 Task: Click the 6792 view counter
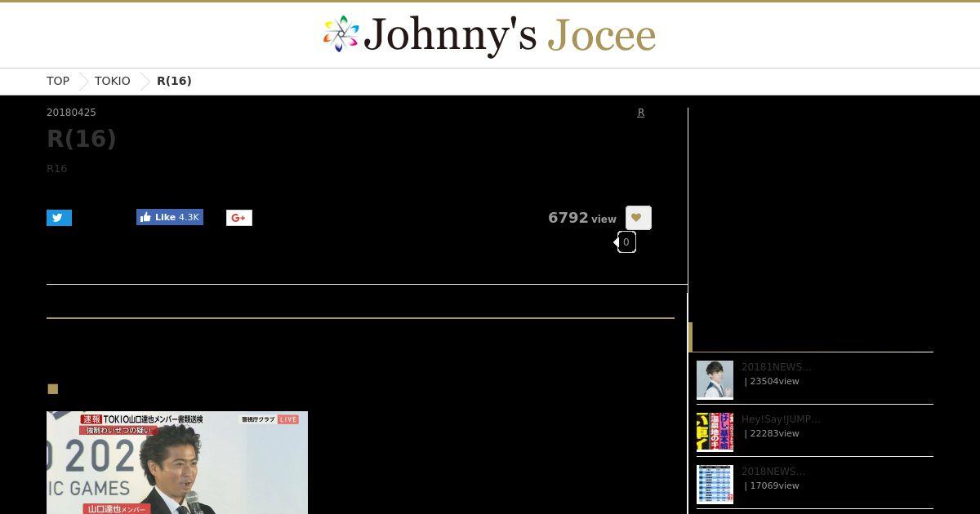click(x=582, y=218)
